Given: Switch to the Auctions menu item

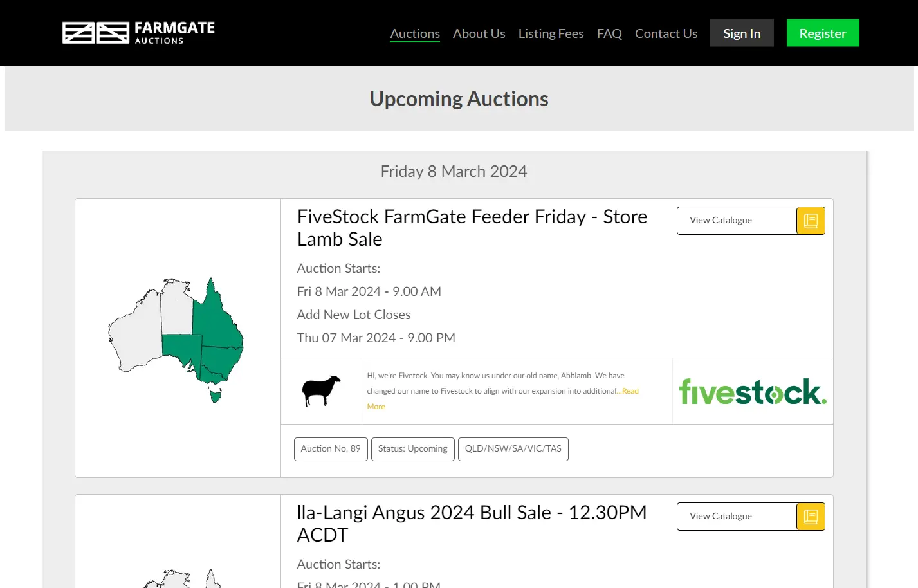Looking at the screenshot, I should pos(414,33).
